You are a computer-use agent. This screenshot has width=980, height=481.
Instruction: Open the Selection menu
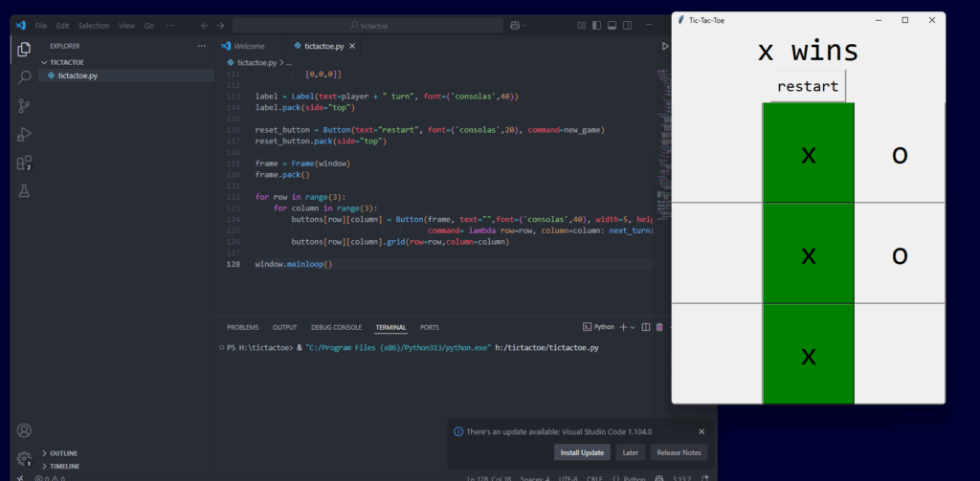(x=94, y=25)
